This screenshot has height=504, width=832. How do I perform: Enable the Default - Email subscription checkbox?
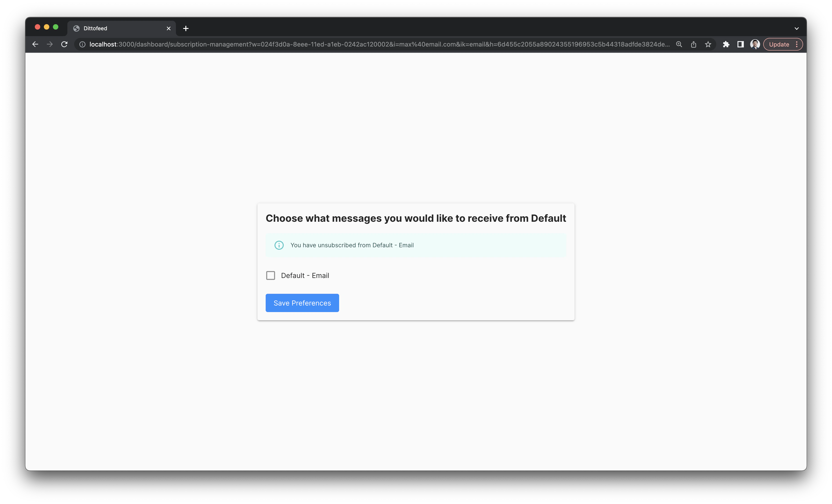[270, 275]
